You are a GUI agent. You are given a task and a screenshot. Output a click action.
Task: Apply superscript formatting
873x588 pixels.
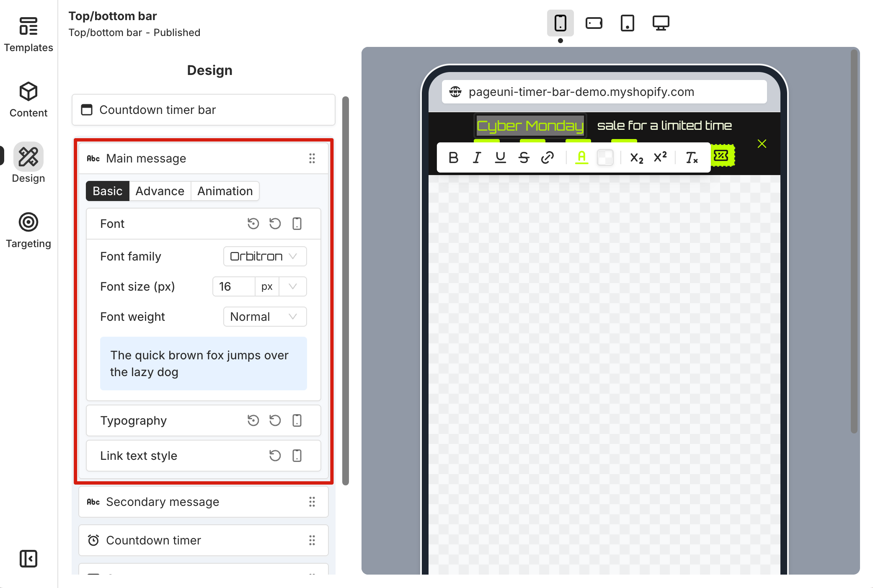(x=660, y=157)
